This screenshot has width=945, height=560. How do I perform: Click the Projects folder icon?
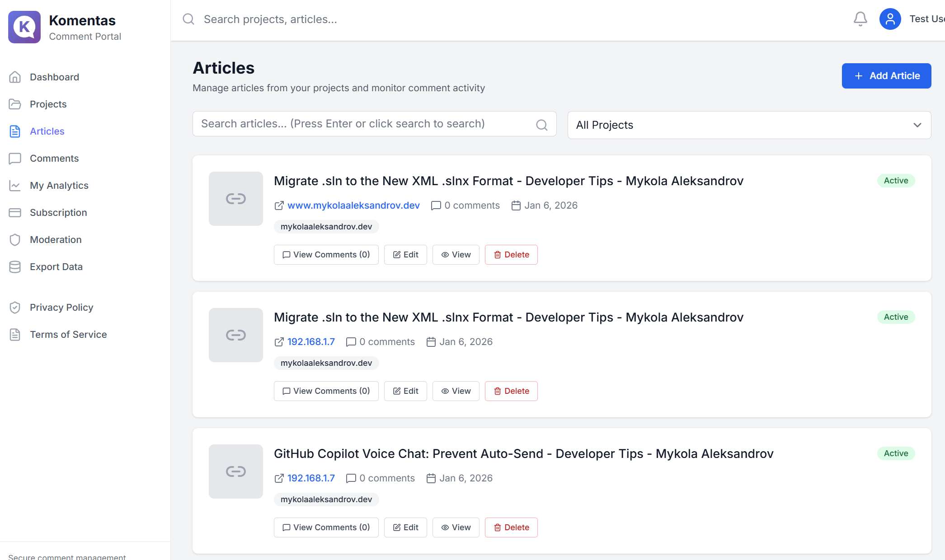coord(15,104)
